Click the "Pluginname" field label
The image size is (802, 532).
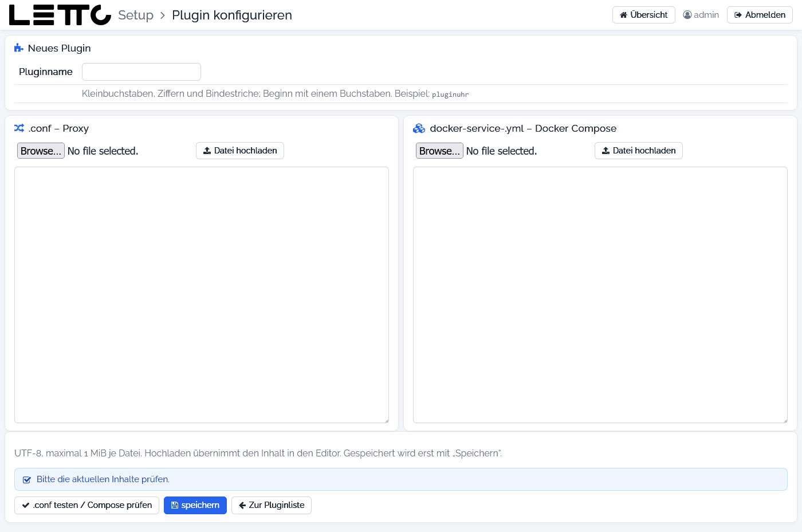(x=46, y=72)
